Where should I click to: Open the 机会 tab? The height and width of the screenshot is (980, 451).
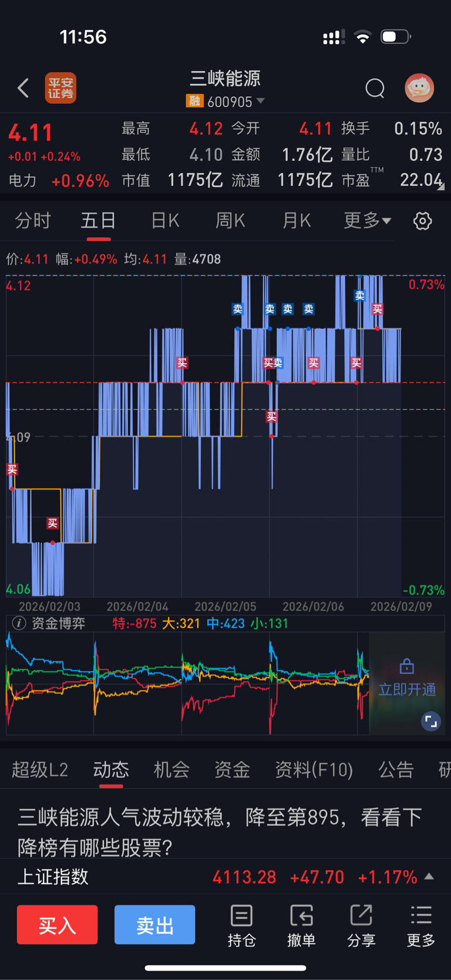(171, 769)
